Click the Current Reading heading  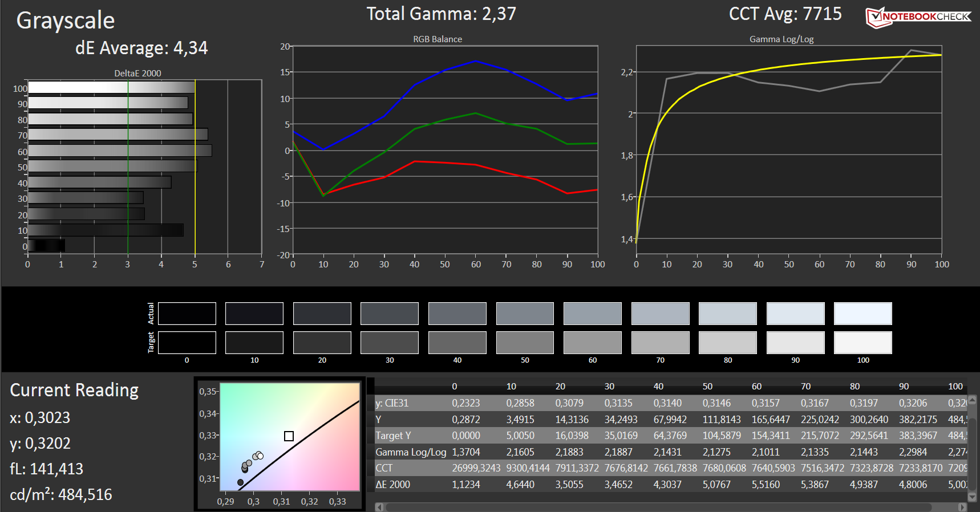(74, 390)
